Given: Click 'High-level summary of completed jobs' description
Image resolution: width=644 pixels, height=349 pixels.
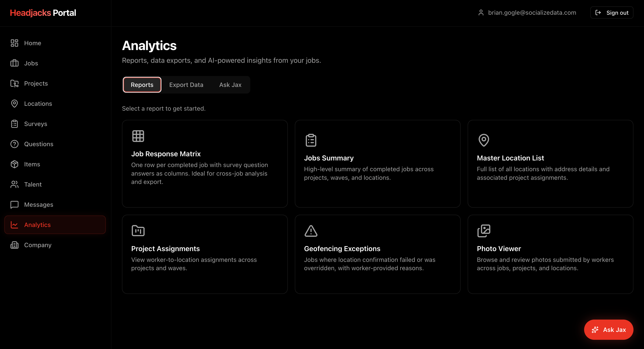Looking at the screenshot, I should [x=369, y=173].
